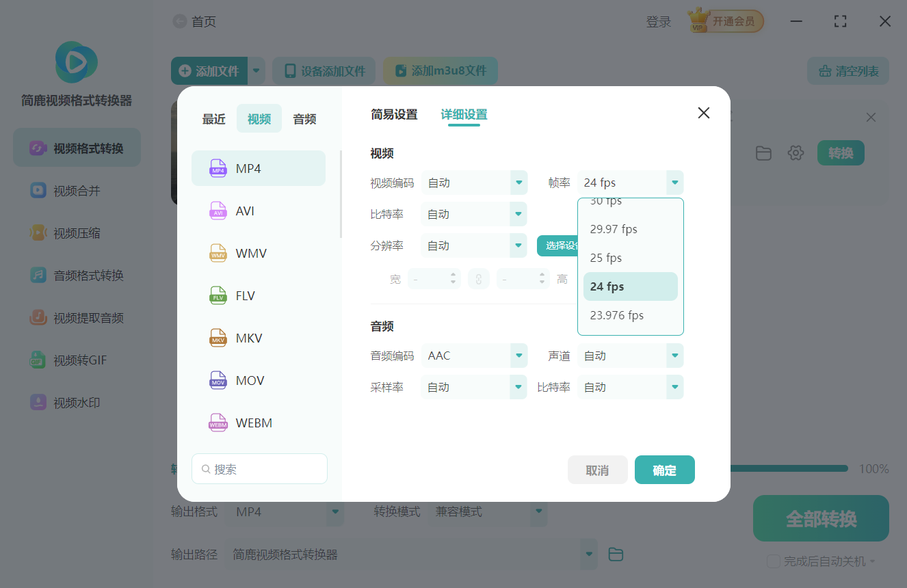The height and width of the screenshot is (588, 907).
Task: Choose 29.97 fps from the list
Action: (x=630, y=229)
